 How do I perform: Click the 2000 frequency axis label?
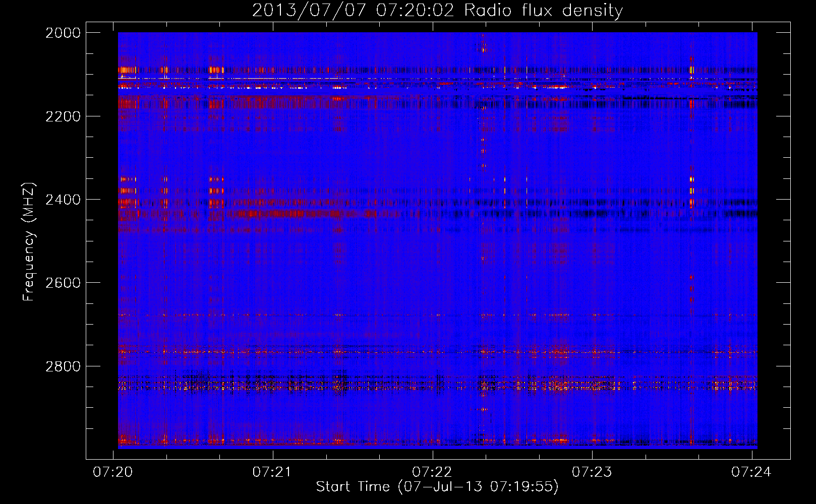(x=63, y=33)
